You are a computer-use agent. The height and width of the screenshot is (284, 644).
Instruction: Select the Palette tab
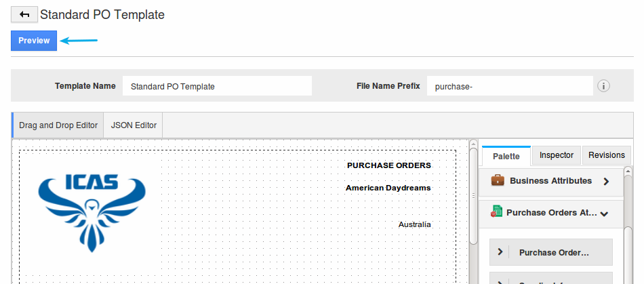(506, 156)
